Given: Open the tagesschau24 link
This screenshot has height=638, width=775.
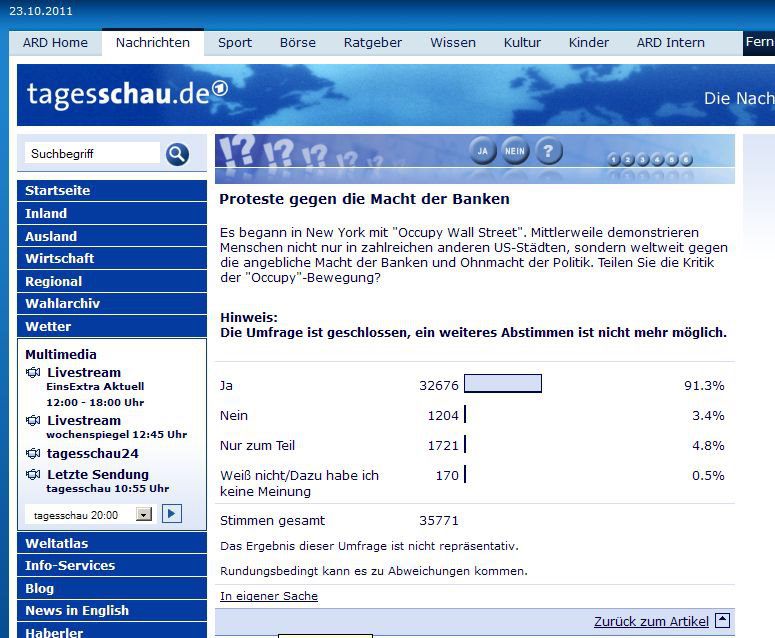Looking at the screenshot, I should tap(92, 453).
